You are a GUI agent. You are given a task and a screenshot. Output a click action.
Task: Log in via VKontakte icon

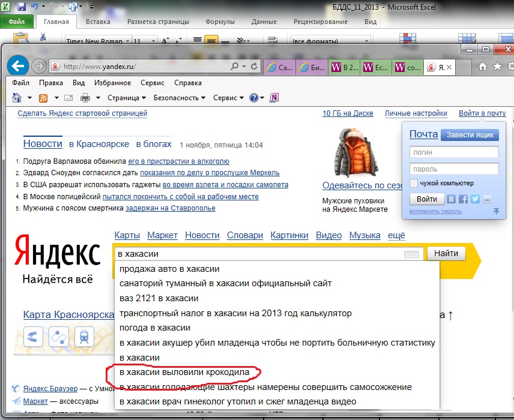pos(452,199)
